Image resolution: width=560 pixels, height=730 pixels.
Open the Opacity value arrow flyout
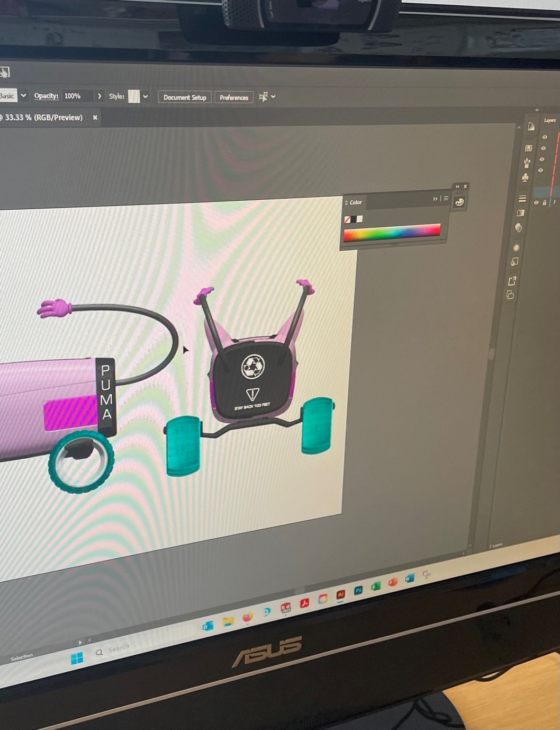[99, 96]
